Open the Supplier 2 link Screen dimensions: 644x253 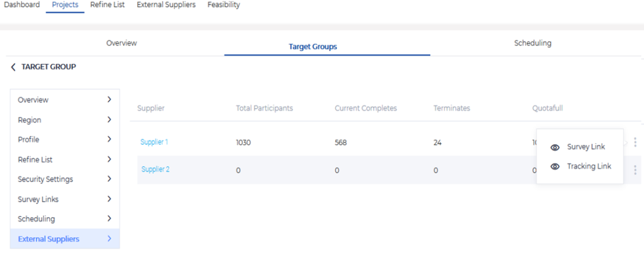[155, 170]
